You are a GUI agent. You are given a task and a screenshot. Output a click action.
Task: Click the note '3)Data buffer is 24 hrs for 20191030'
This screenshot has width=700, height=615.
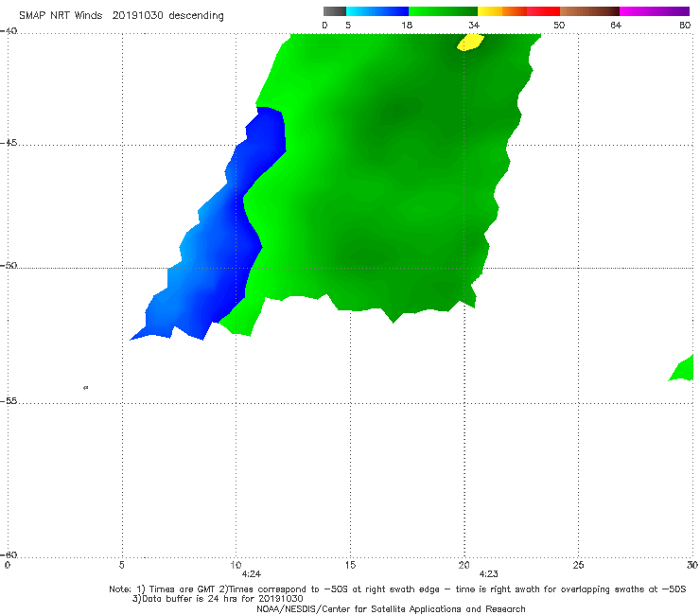[x=218, y=599]
